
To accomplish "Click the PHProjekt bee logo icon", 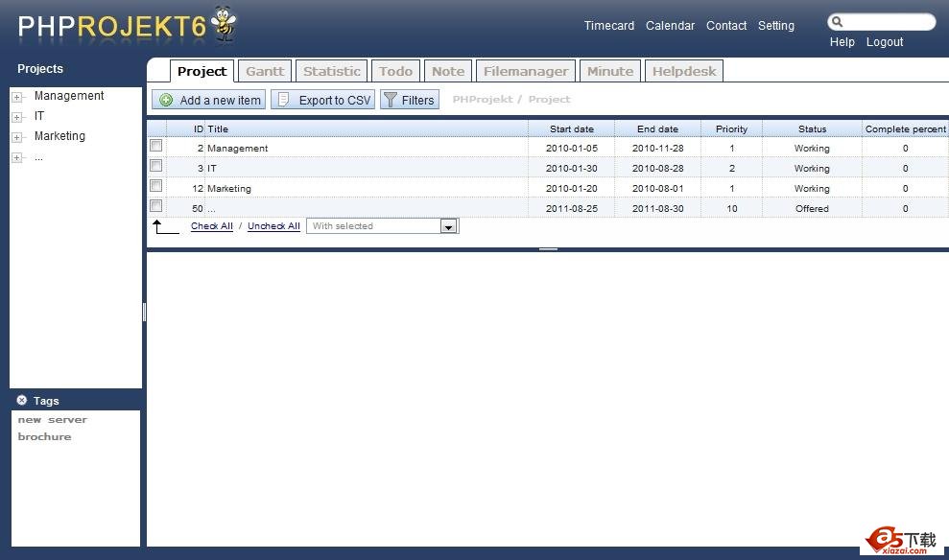I will click(x=224, y=24).
